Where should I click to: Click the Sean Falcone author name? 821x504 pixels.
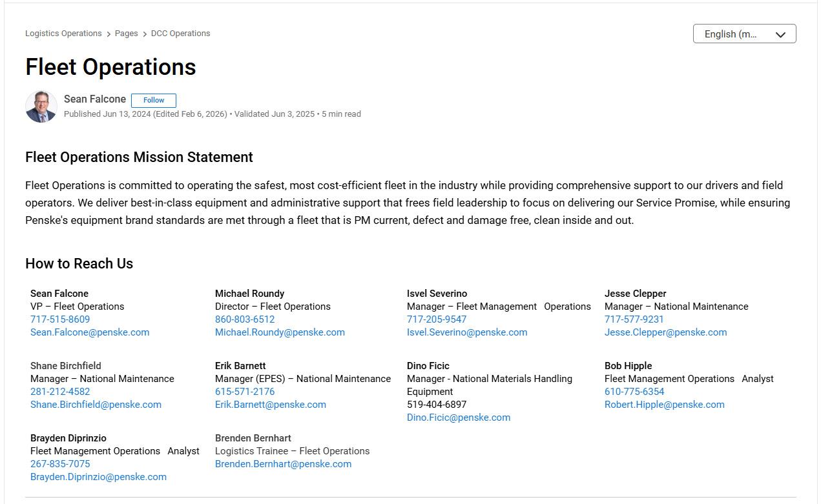(95, 99)
